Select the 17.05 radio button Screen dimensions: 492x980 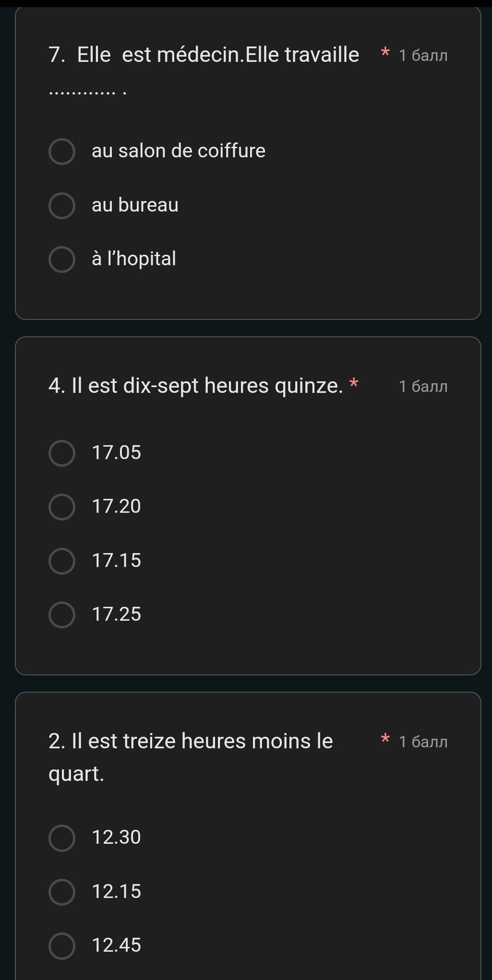tap(62, 453)
